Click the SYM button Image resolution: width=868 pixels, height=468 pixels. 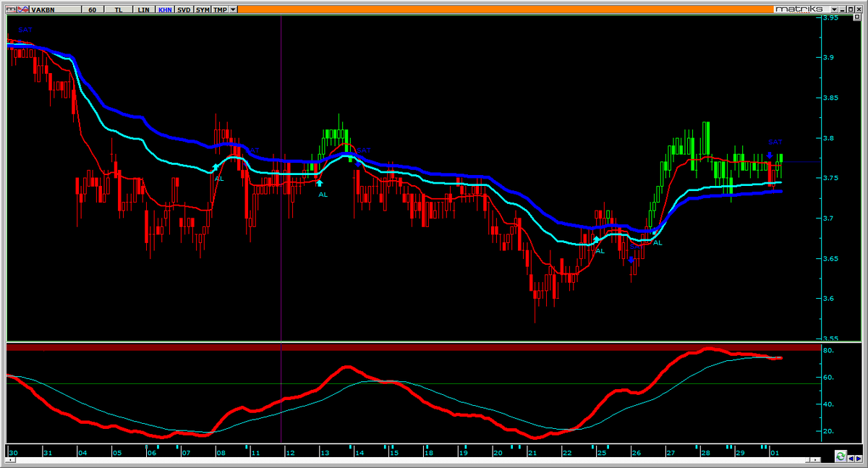coord(203,9)
